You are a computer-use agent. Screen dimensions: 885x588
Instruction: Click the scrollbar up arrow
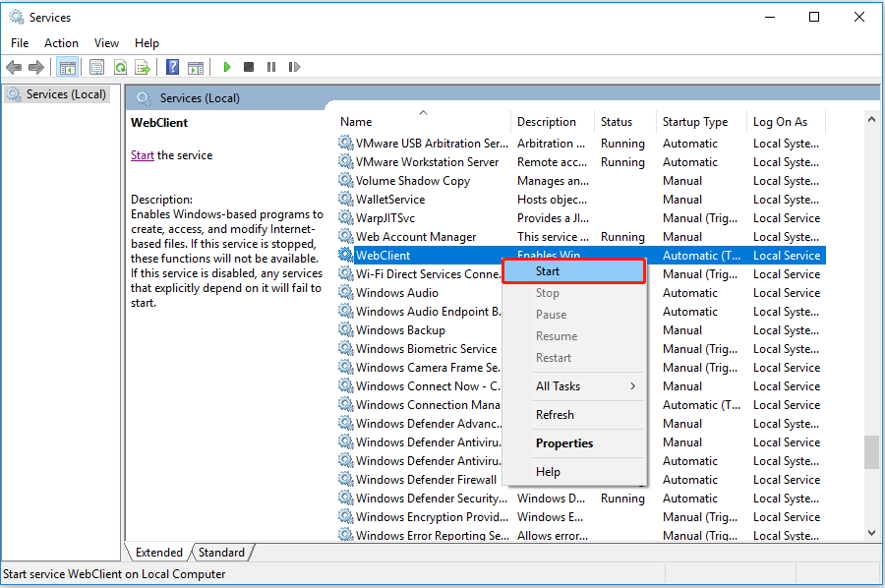[x=872, y=119]
